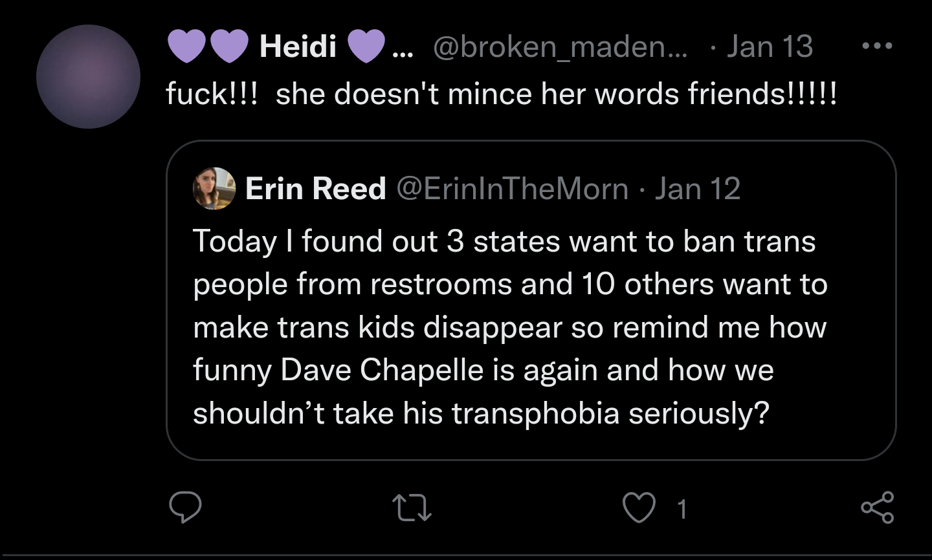Click the share icon under the tweet
The height and width of the screenshot is (560, 932).
pos(877,508)
